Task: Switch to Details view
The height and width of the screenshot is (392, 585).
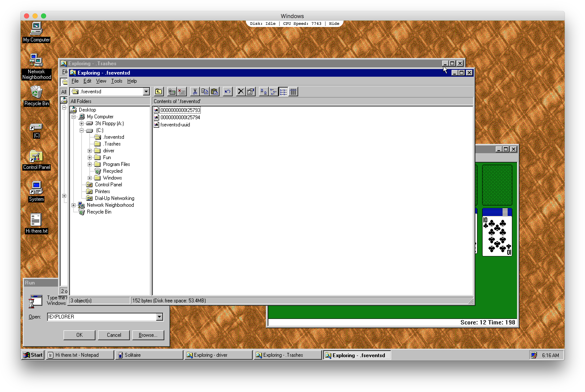Action: (x=293, y=92)
